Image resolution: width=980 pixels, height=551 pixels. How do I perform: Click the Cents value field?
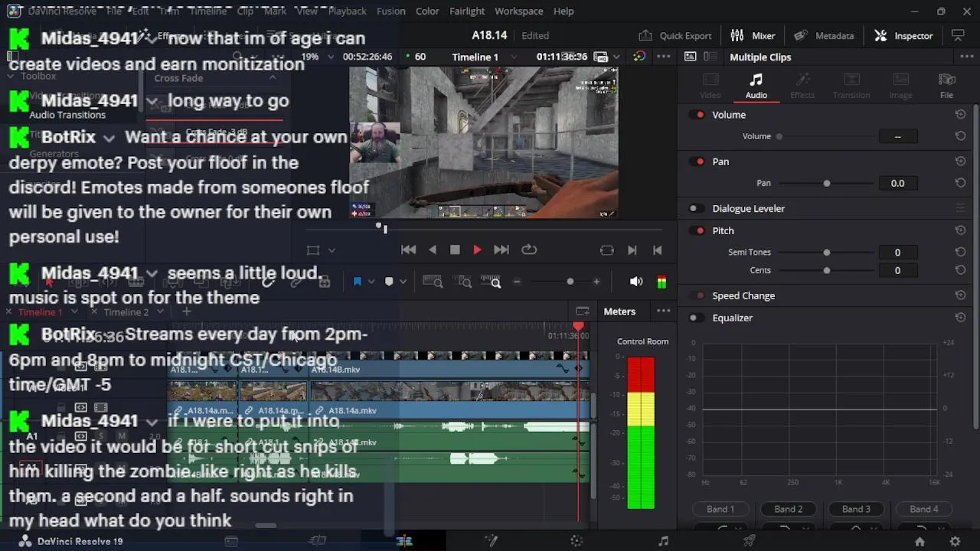(897, 270)
